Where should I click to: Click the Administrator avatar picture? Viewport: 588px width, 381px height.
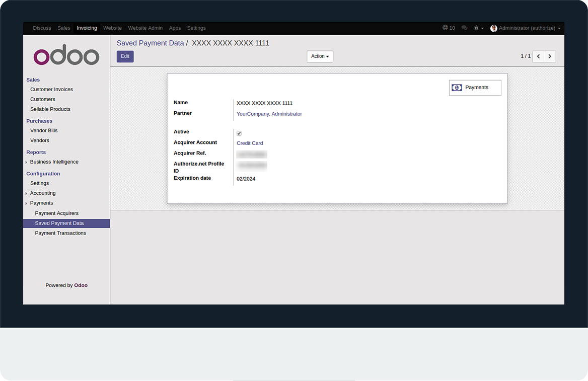click(x=493, y=28)
